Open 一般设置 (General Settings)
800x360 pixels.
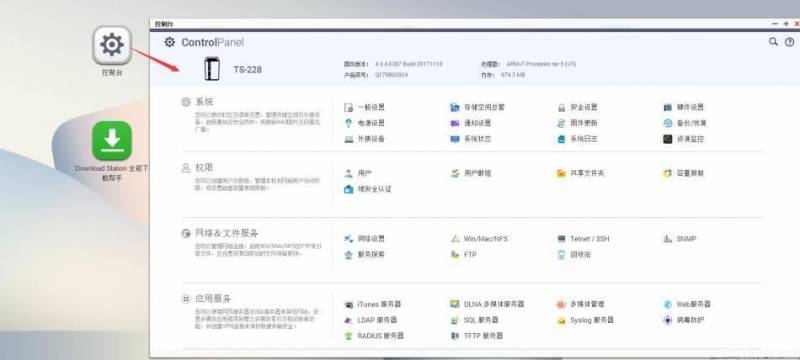point(364,107)
